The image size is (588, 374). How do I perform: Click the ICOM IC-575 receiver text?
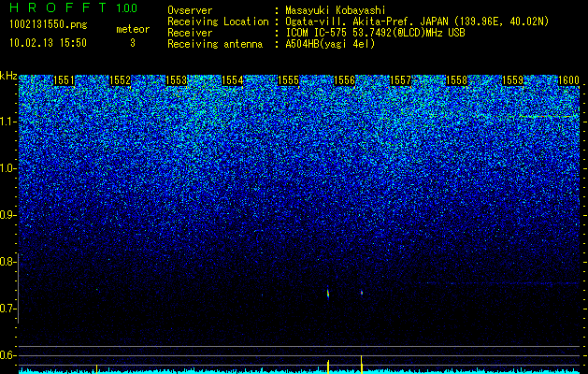(376, 33)
